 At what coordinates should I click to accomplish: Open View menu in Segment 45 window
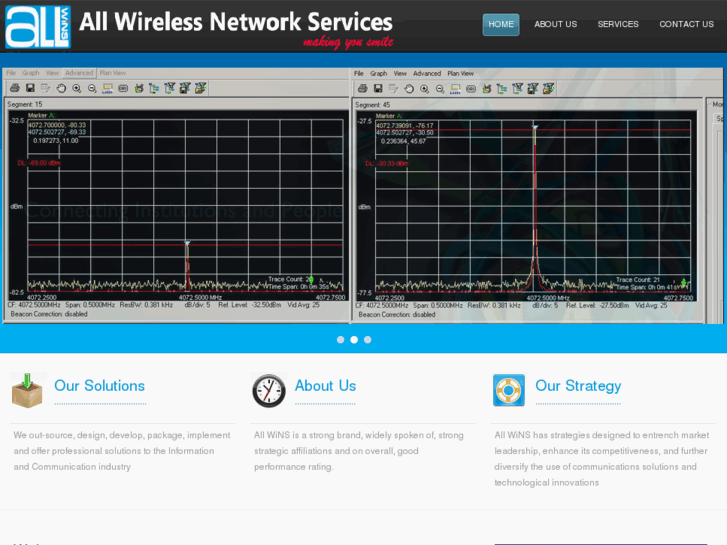(400, 73)
